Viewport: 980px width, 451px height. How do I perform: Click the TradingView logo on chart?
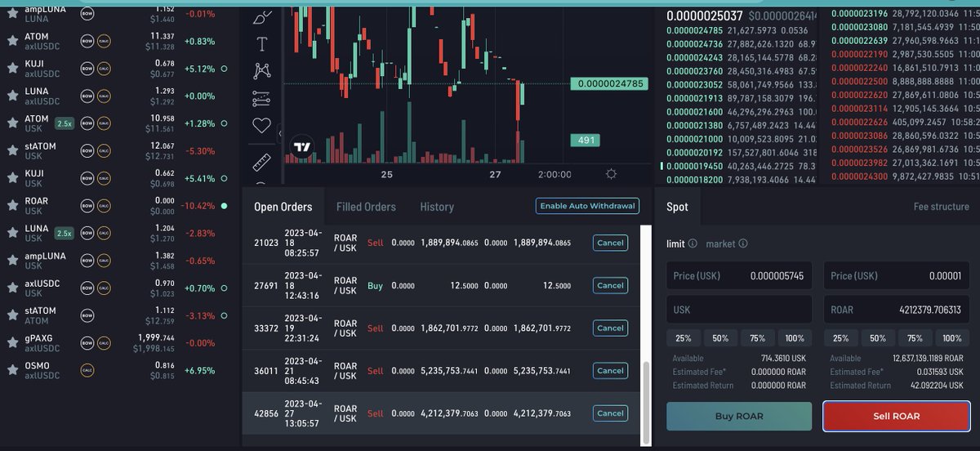(x=302, y=147)
